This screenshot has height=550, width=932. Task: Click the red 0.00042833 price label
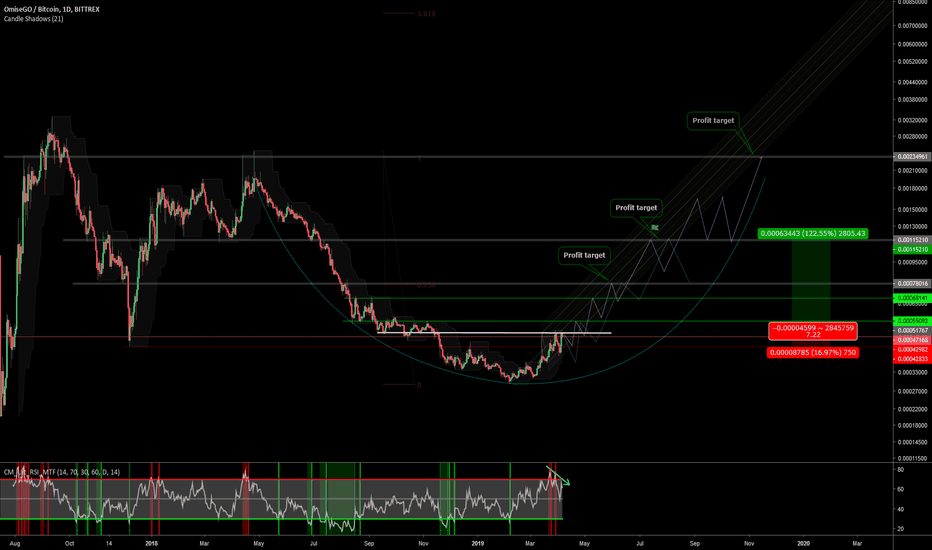click(x=912, y=359)
